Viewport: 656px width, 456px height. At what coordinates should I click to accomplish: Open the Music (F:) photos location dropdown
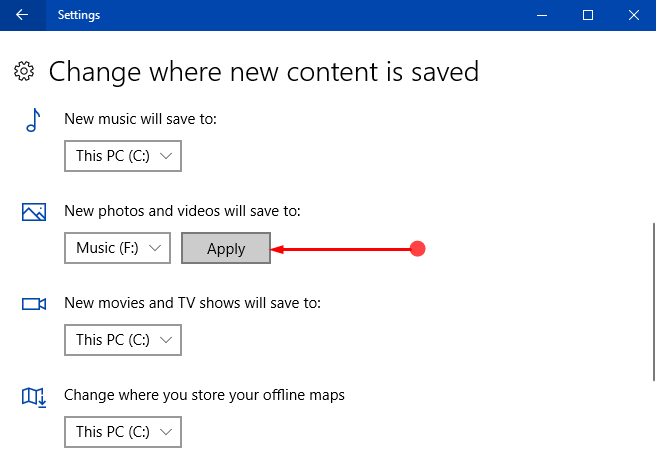point(117,248)
